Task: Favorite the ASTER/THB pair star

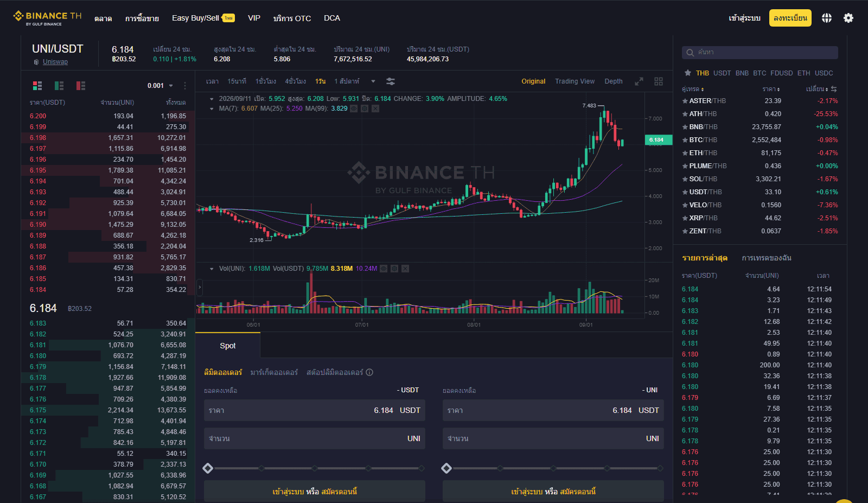Action: [x=685, y=101]
